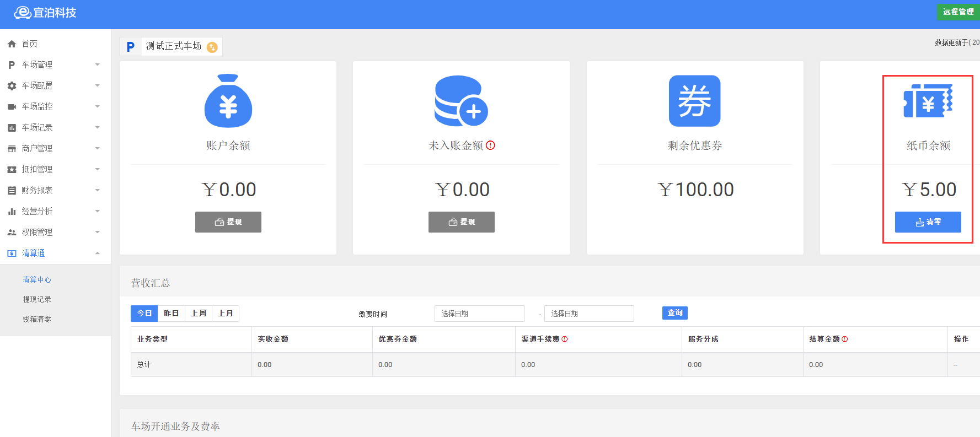Click the store icon beside 商户管理
The width and height of the screenshot is (980, 437).
pos(12,149)
